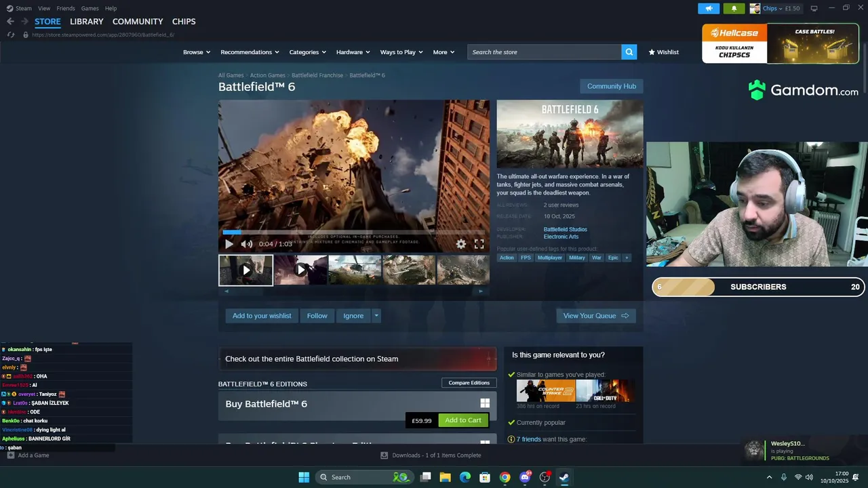Reload the store page
The image size is (868, 488).
tap(11, 35)
